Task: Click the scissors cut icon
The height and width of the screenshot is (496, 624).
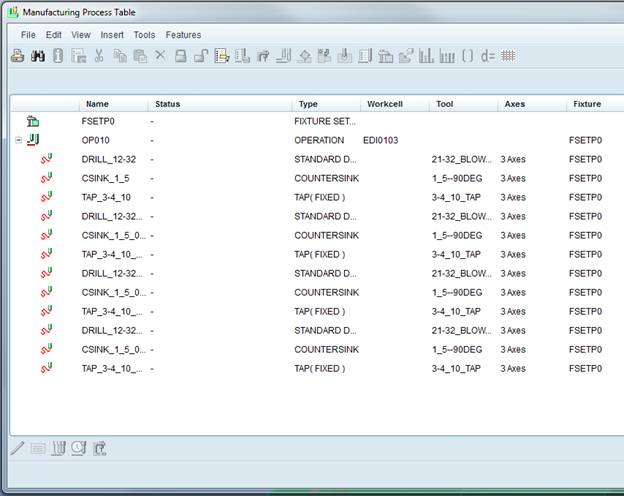Action: (x=99, y=56)
